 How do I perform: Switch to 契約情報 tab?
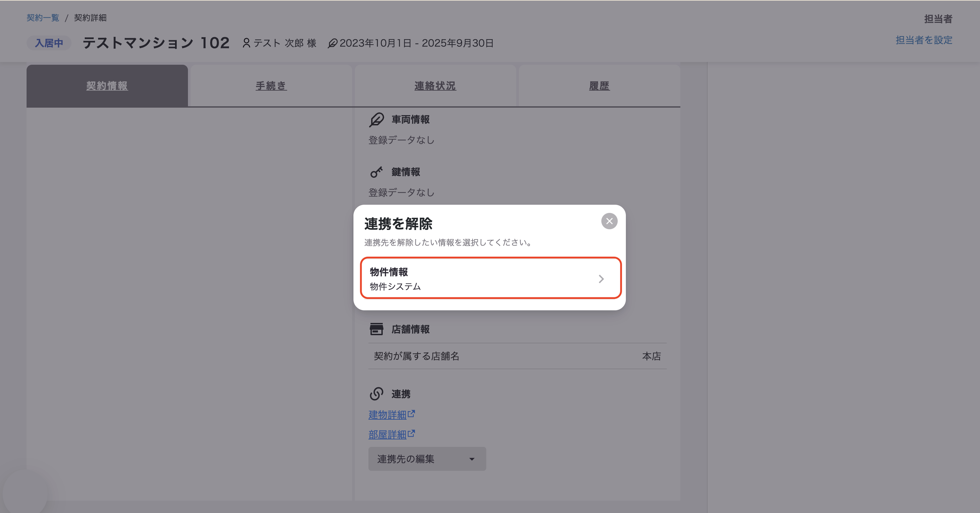(x=107, y=85)
